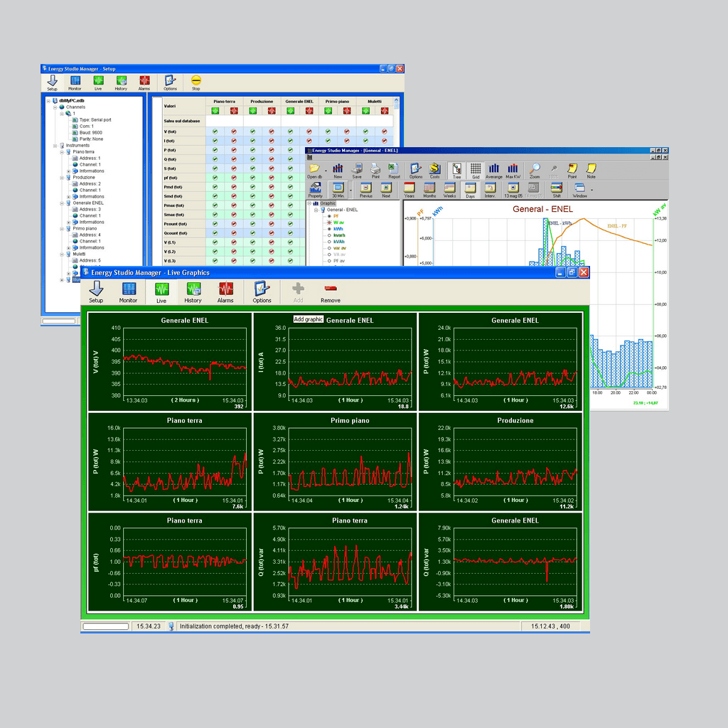
Task: Select the Zoom magnifier tool
Action: click(x=535, y=168)
